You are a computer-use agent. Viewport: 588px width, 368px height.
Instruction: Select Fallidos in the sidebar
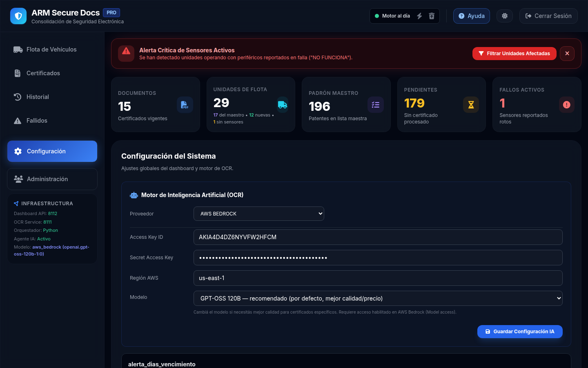[52, 121]
